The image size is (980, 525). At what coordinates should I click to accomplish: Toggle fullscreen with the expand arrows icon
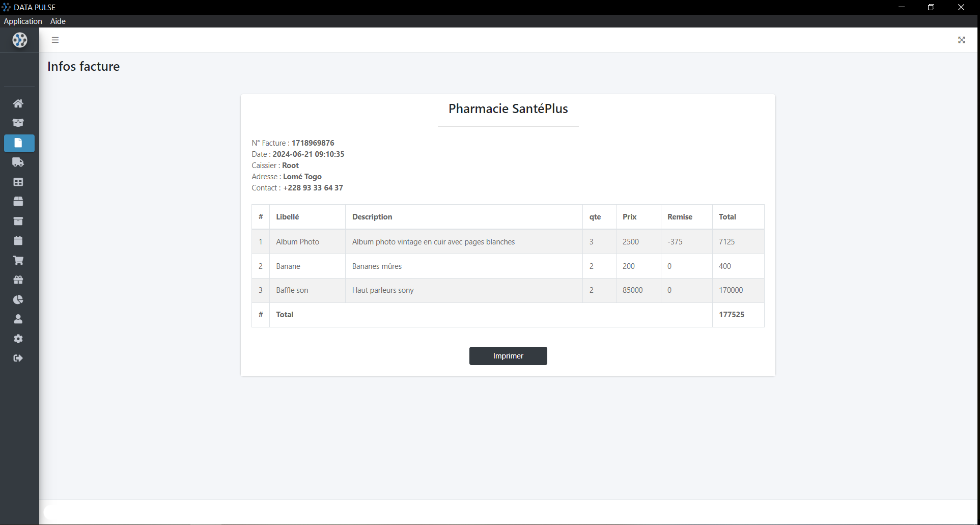[x=961, y=40]
